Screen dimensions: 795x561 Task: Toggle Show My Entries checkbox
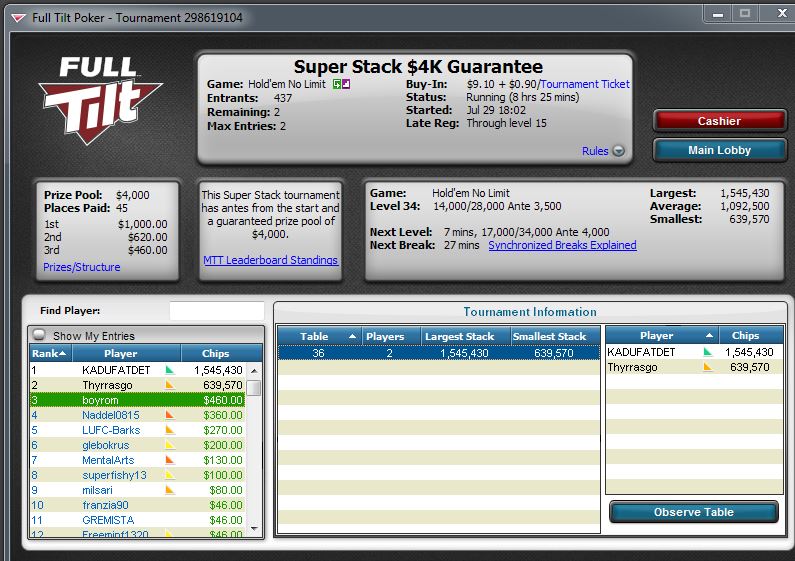(39, 335)
